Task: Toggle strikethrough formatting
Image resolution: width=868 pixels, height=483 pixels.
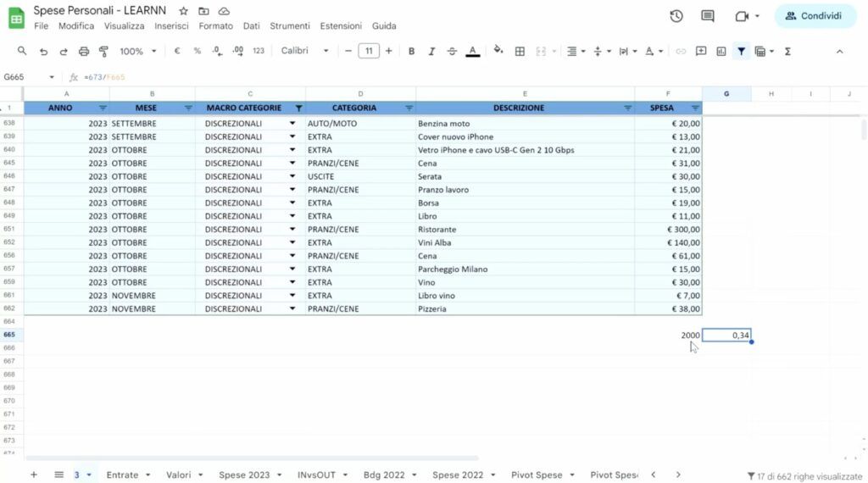Action: point(452,51)
